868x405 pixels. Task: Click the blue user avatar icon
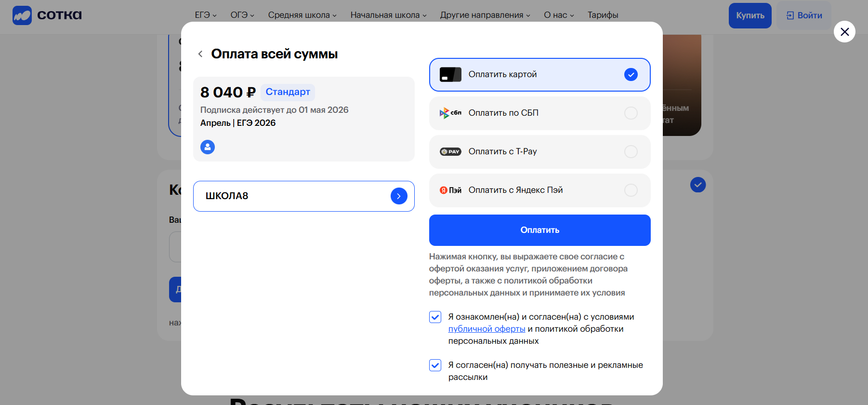point(208,147)
